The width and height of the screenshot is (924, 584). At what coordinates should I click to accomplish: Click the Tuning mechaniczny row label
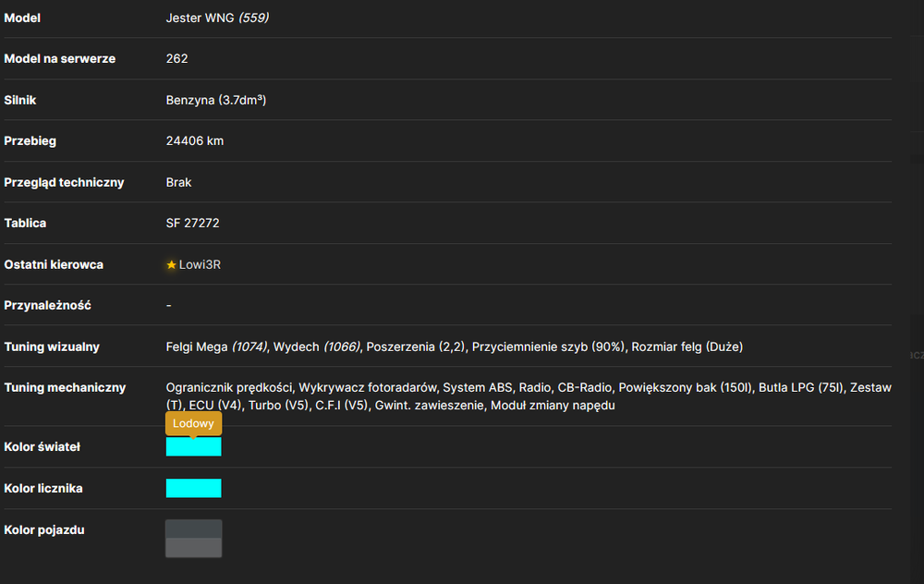65,387
